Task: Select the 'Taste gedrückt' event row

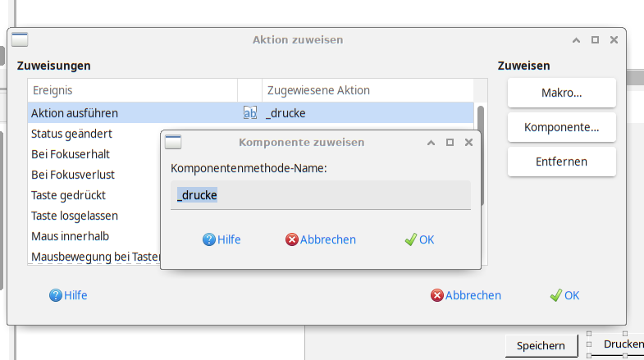Action: [94, 195]
